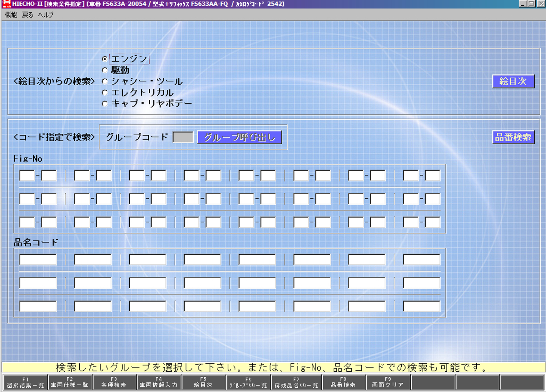Open the 機能 menu
The height and width of the screenshot is (392, 546).
11,15
